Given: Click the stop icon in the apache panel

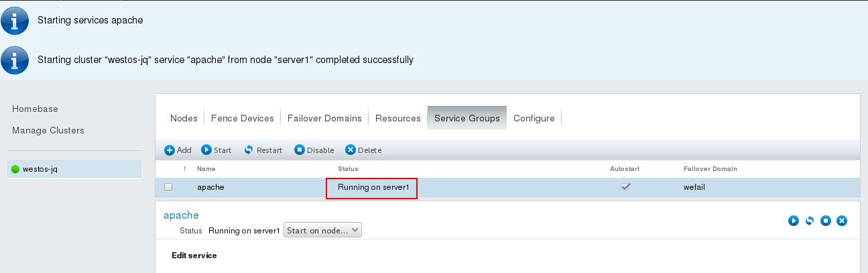Looking at the screenshot, I should tap(826, 221).
